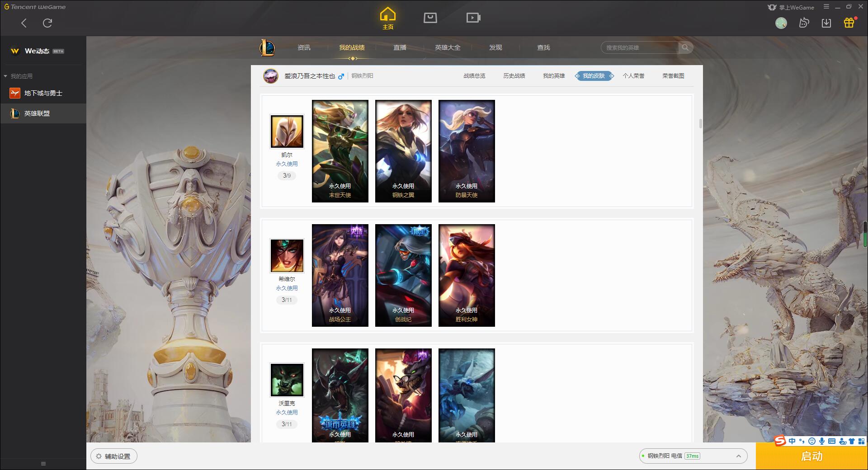Click the 沃里克 champion portrait
Screen dimensions: 868x470
tap(287, 380)
